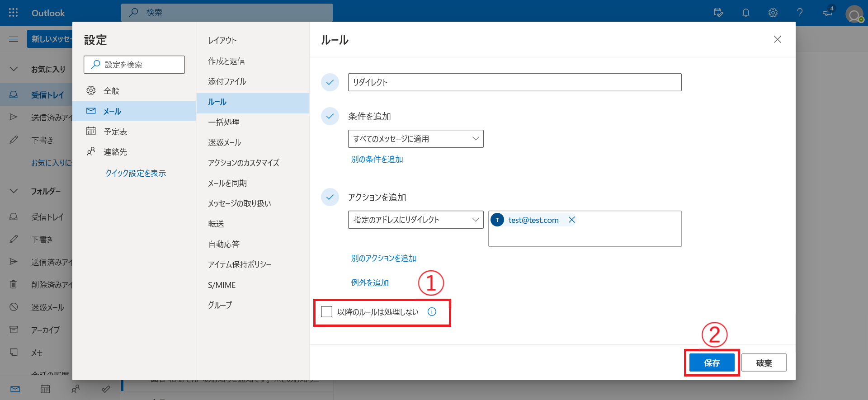
Task: Select 自動応答 in mail settings
Action: click(x=224, y=244)
